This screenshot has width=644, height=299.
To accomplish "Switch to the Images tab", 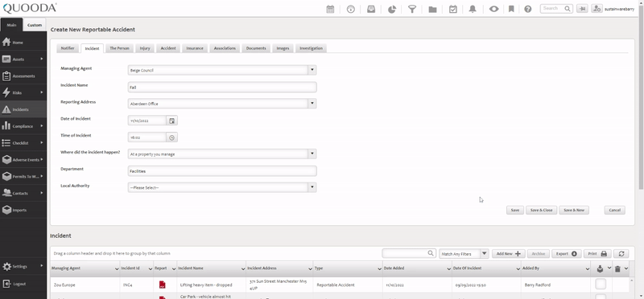I will point(283,48).
